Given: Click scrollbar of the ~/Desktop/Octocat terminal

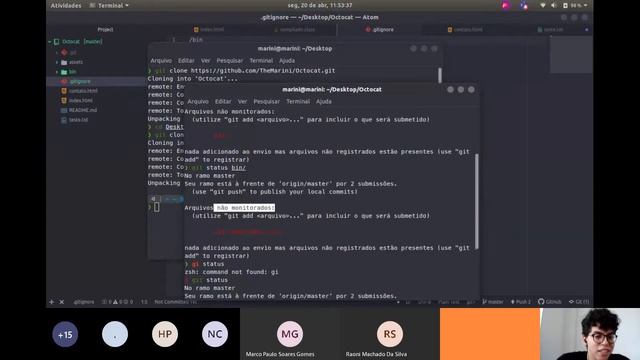Looking at the screenshot, I should click(x=476, y=201).
